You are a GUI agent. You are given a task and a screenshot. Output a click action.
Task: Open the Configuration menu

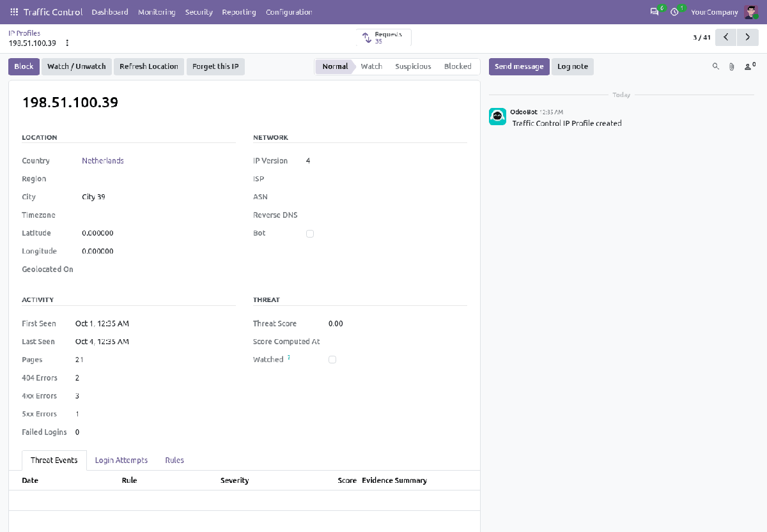(x=289, y=12)
